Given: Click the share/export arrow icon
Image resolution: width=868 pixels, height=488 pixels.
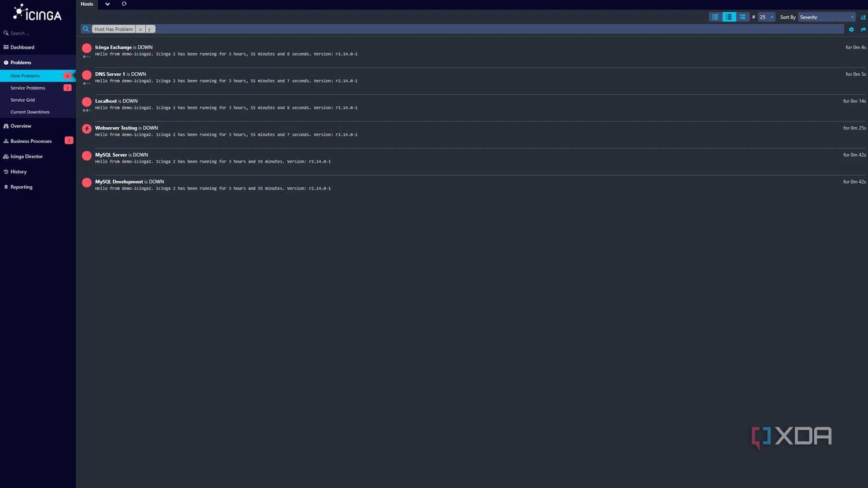Looking at the screenshot, I should pyautogui.click(x=863, y=29).
